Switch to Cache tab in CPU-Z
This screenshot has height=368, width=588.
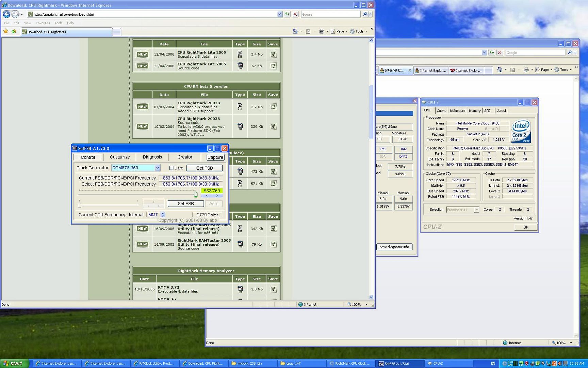point(441,111)
